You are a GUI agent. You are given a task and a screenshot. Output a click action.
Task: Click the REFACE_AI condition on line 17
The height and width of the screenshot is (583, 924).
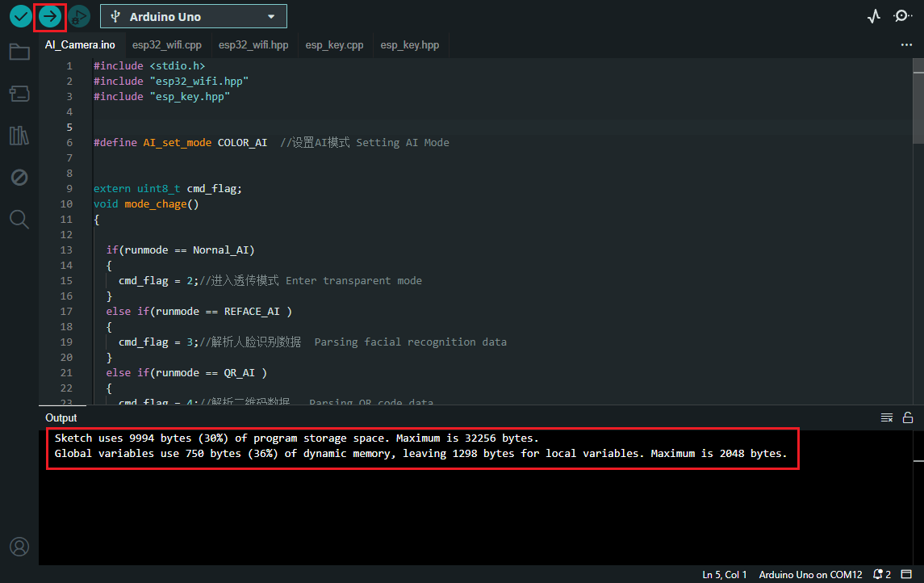pyautogui.click(x=252, y=311)
